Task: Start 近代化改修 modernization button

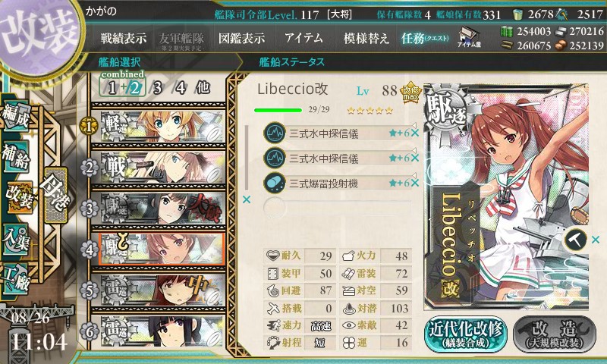Action: [x=466, y=334]
